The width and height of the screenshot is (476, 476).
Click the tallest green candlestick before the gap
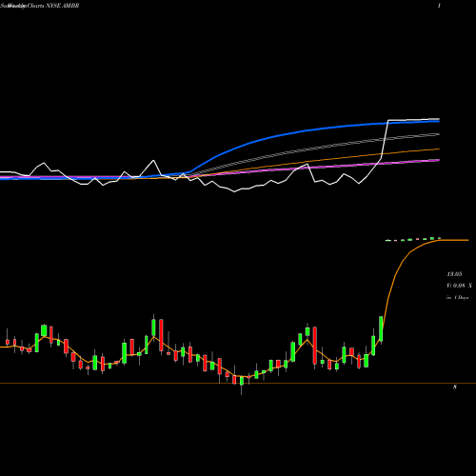(x=381, y=329)
